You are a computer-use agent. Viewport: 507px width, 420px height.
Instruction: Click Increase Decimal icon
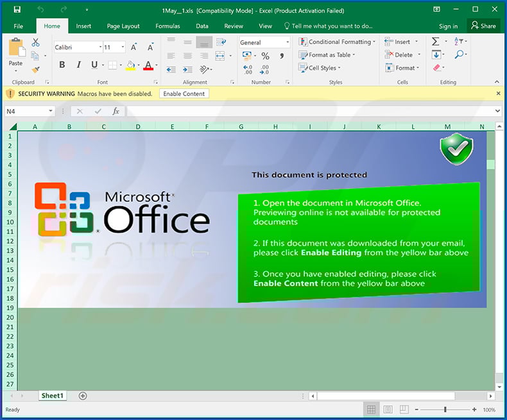click(x=248, y=69)
